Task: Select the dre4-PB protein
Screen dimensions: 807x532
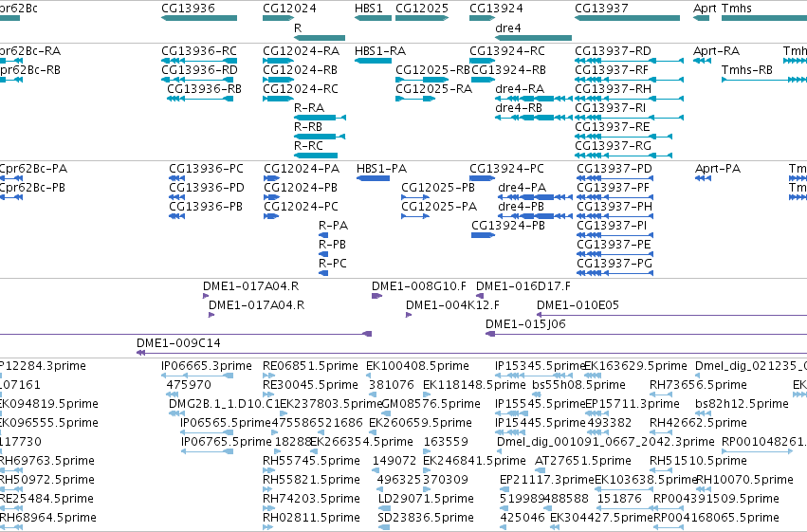Action: (521, 207)
